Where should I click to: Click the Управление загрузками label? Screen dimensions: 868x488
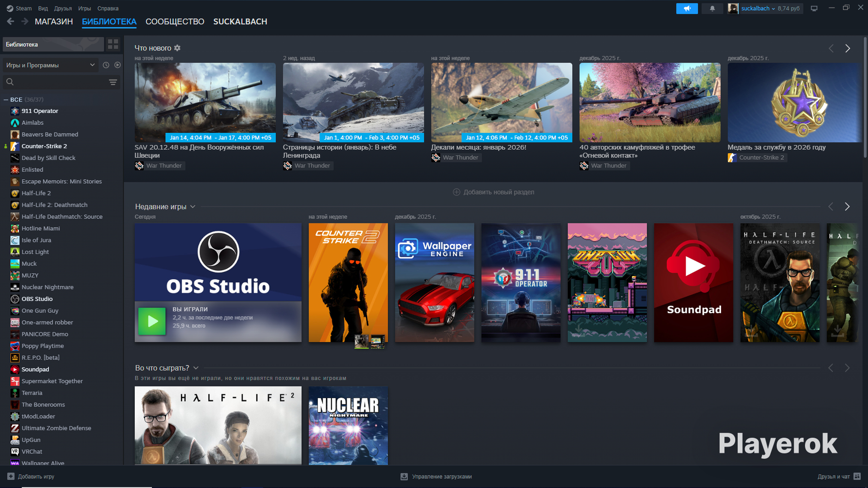click(442, 476)
